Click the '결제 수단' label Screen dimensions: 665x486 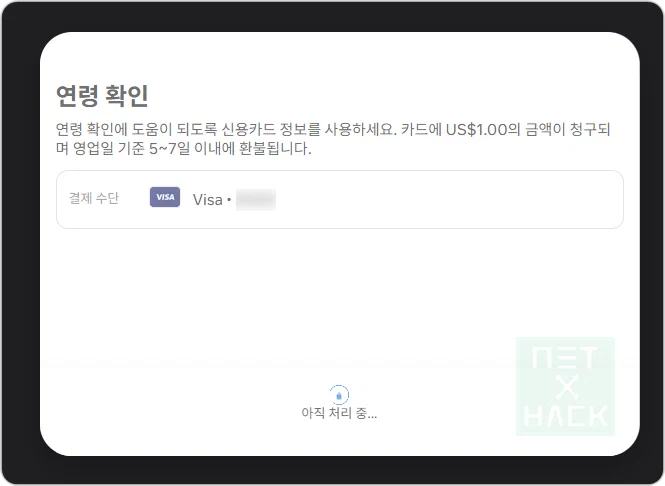pyautogui.click(x=94, y=198)
